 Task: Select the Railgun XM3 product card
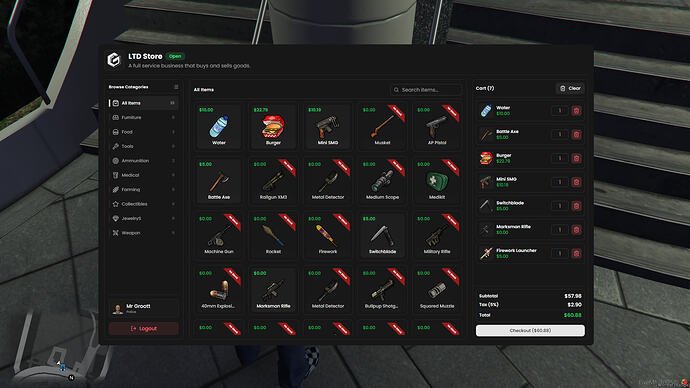click(273, 181)
